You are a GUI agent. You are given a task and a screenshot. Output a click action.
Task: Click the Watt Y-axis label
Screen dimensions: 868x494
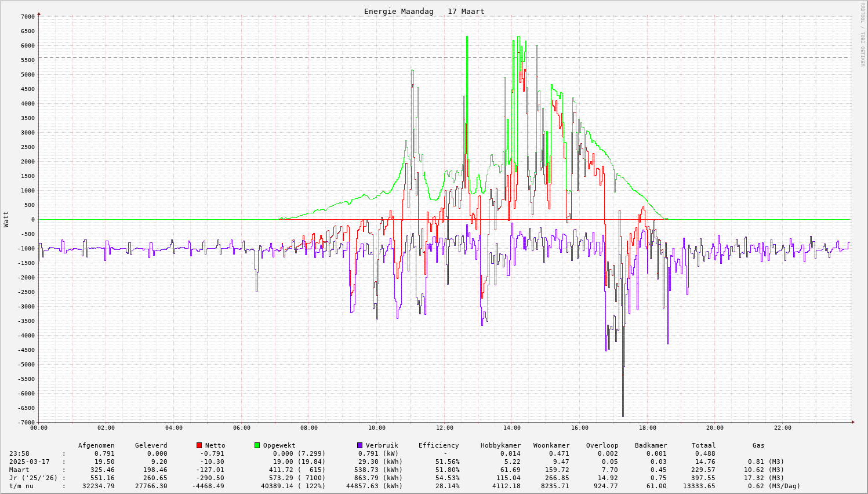[6, 219]
